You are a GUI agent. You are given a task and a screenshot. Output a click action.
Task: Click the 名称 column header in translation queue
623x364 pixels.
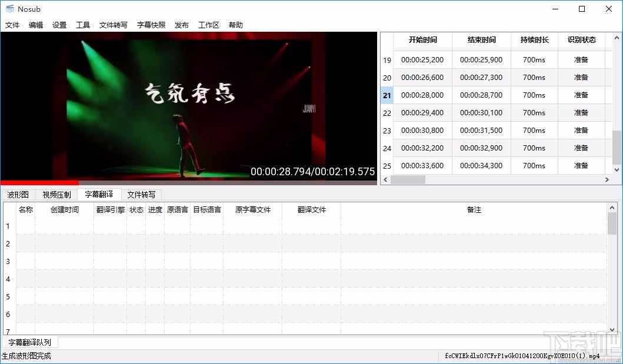26,209
